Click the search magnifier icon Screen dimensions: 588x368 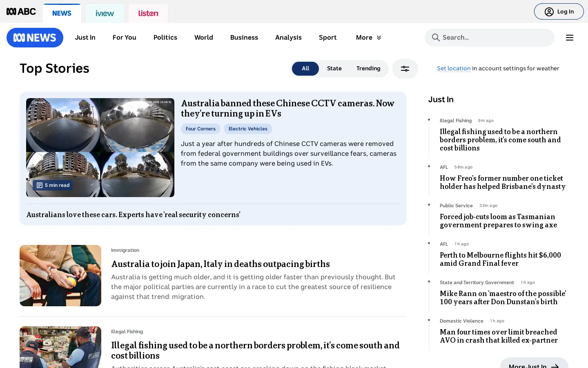click(436, 38)
